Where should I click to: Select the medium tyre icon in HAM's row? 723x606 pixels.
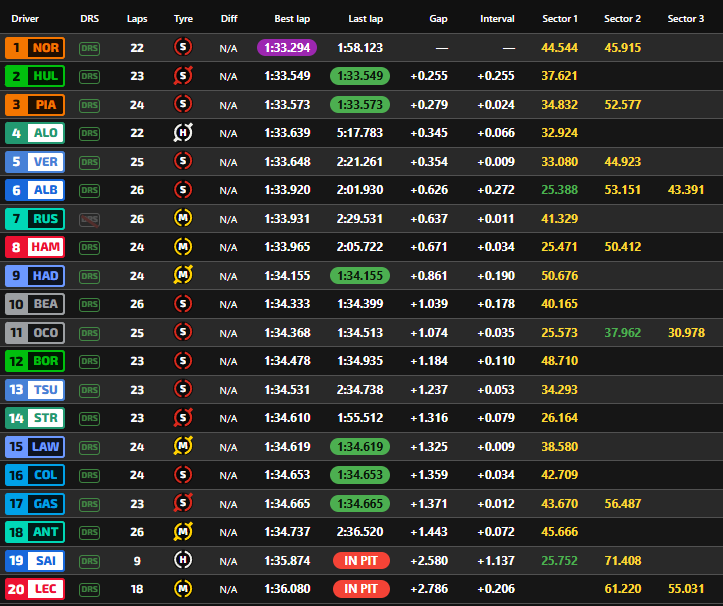(183, 247)
